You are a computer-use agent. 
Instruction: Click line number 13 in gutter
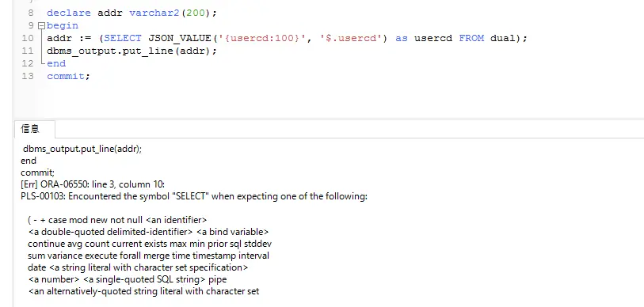click(28, 76)
